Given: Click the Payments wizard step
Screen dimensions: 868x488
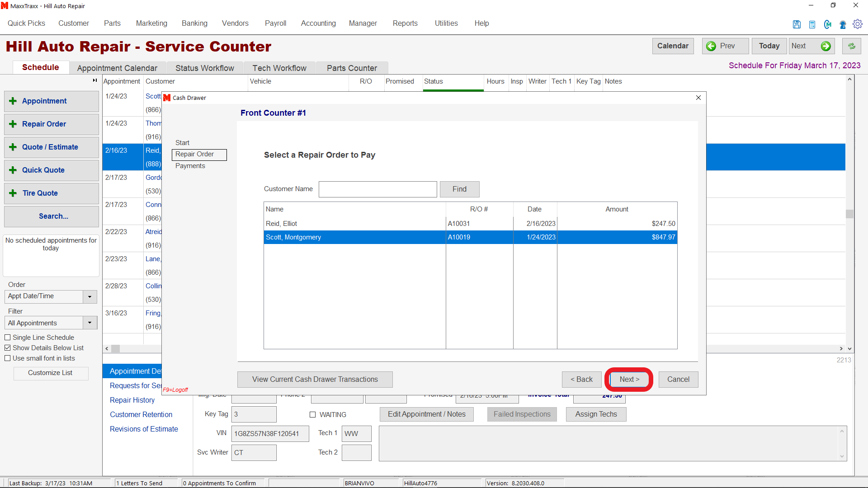Looking at the screenshot, I should click(x=190, y=166).
